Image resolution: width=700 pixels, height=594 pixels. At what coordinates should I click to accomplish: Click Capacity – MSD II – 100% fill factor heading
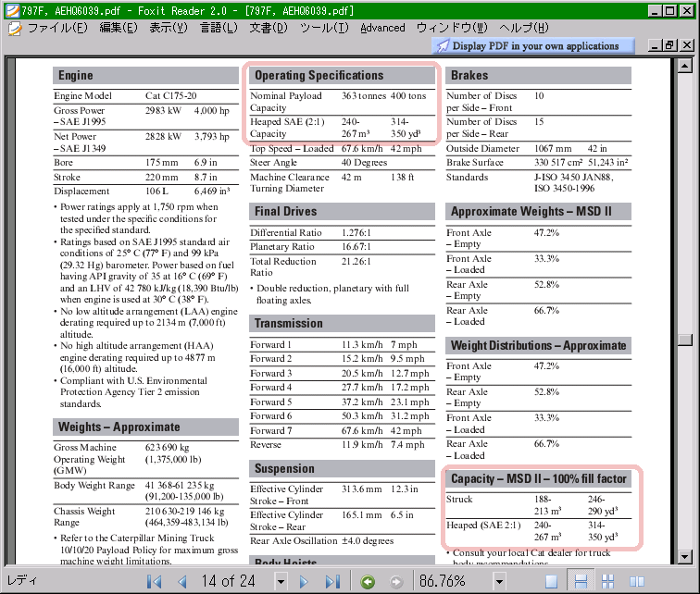538,479
